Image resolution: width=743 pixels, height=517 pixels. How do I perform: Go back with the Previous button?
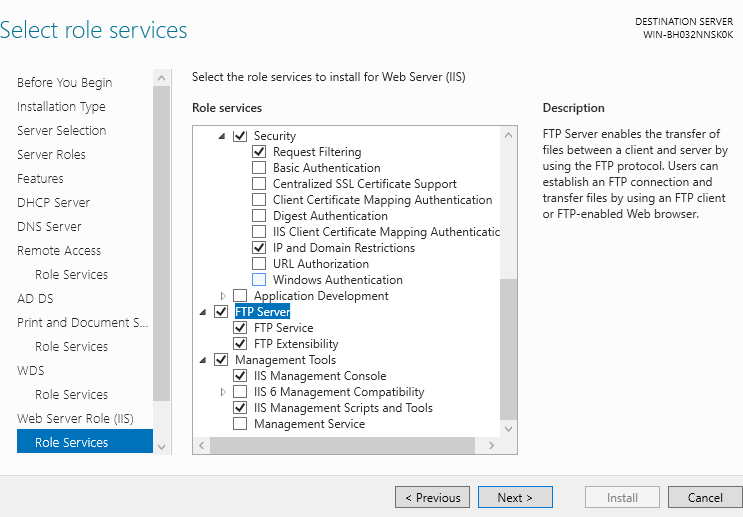coord(432,497)
